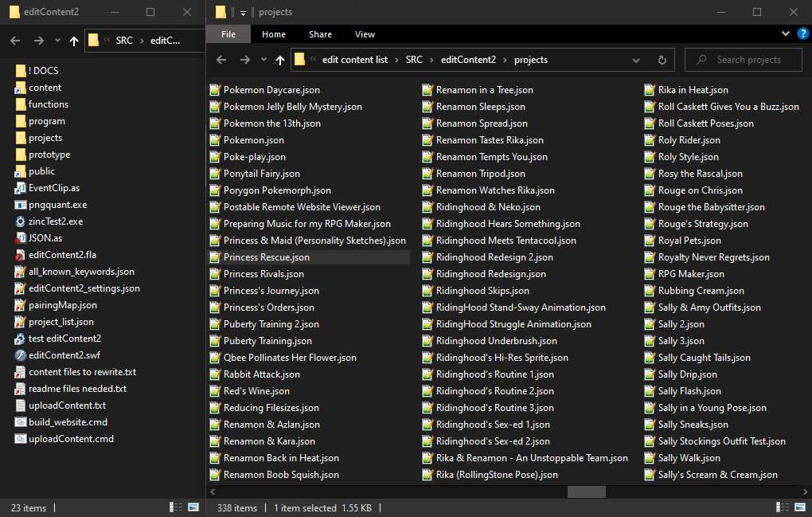Select the Princess Rescue.json file icon
812x517 pixels.
coord(214,257)
